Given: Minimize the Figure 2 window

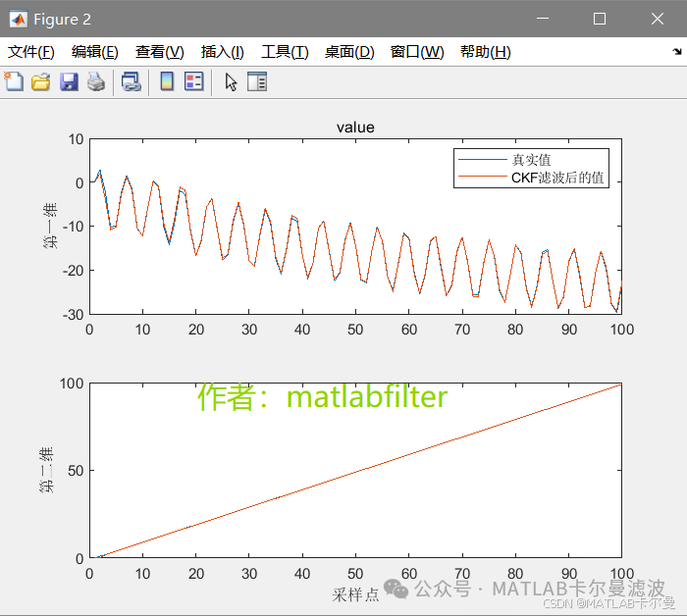Looking at the screenshot, I should pyautogui.click(x=543, y=19).
